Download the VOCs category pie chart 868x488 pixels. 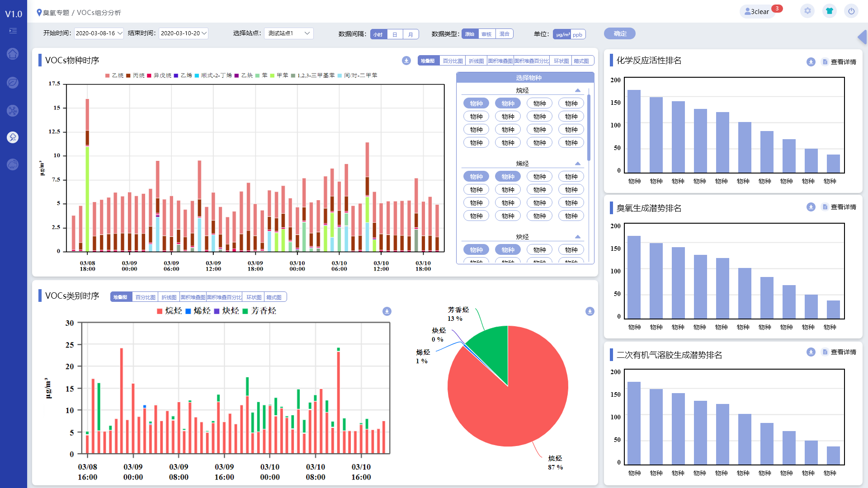click(590, 311)
